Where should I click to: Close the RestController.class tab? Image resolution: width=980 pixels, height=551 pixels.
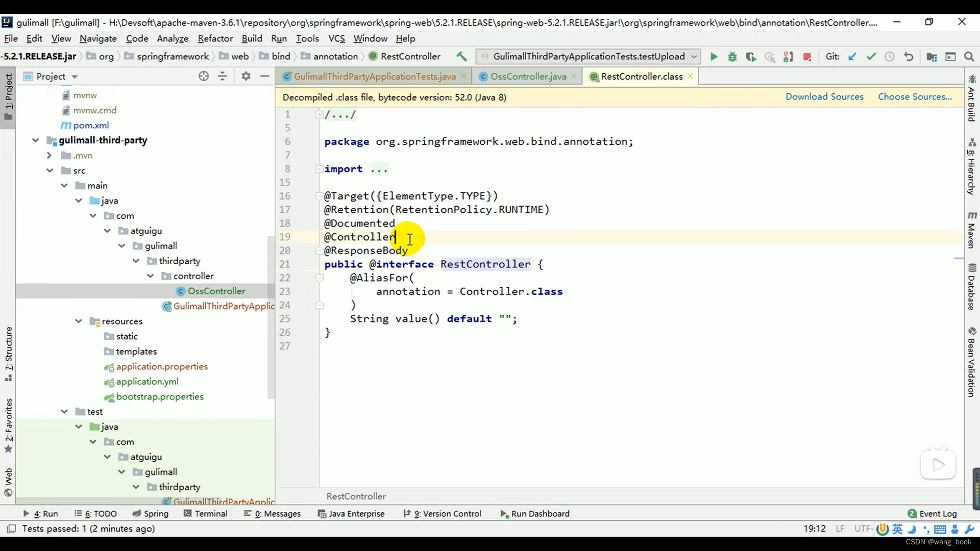690,76
